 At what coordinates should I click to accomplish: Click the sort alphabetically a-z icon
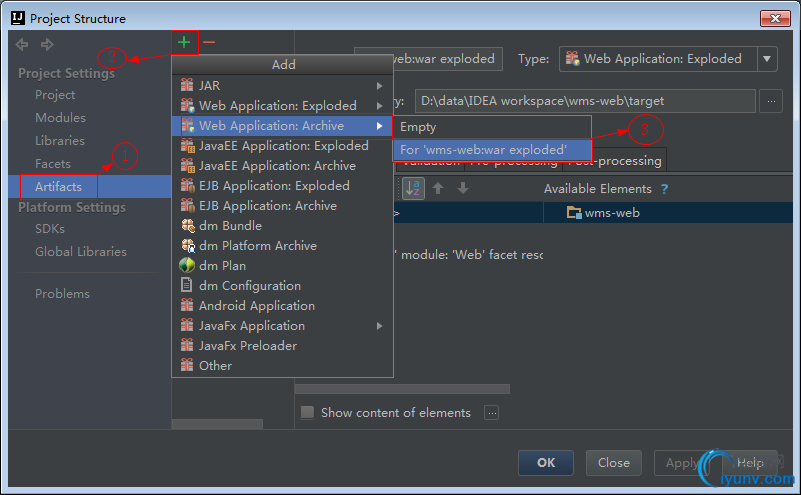tap(413, 188)
